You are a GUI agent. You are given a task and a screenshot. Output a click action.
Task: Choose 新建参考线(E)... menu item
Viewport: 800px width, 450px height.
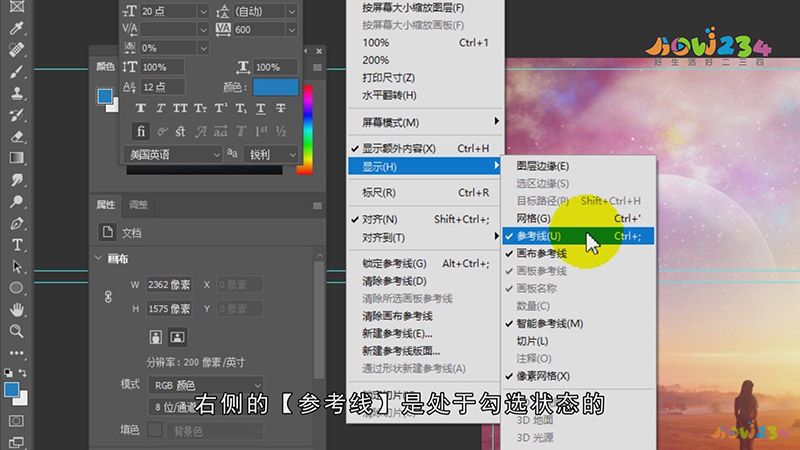tap(425, 334)
